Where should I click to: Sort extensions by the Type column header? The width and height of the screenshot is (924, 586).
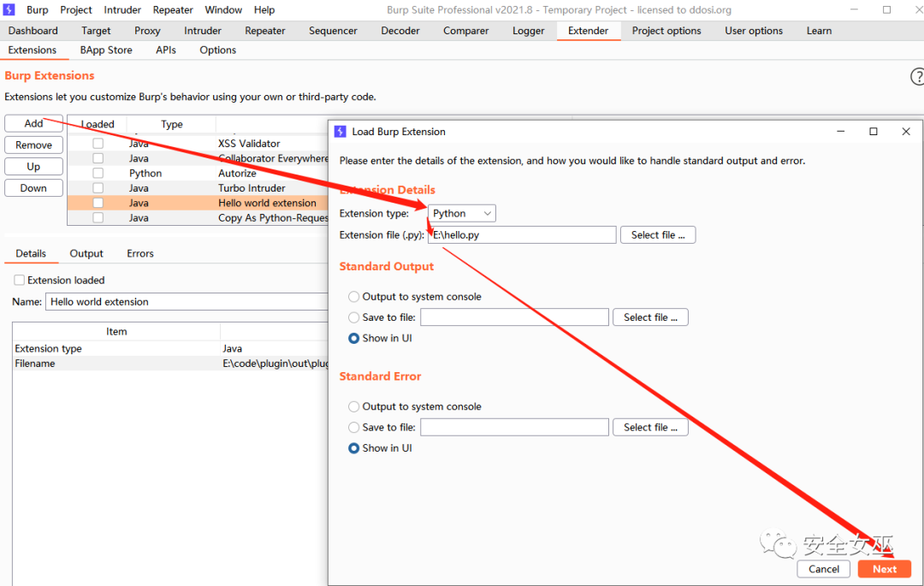point(172,124)
